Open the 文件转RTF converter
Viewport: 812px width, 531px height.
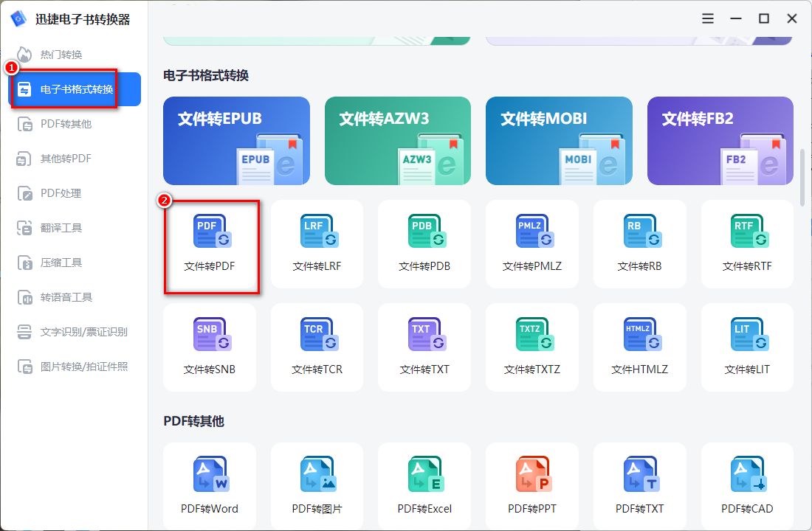747,244
